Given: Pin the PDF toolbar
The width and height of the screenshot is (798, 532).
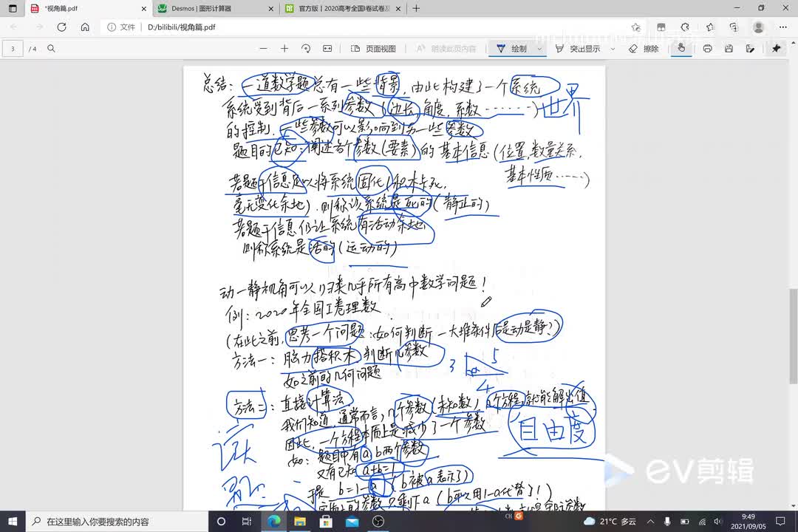Looking at the screenshot, I should [x=776, y=48].
